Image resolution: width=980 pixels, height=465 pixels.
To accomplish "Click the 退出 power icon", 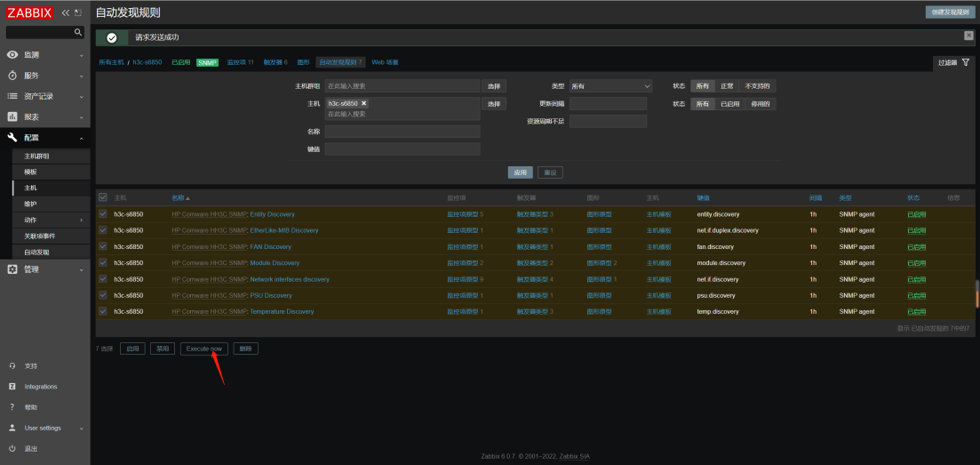I will (12, 448).
